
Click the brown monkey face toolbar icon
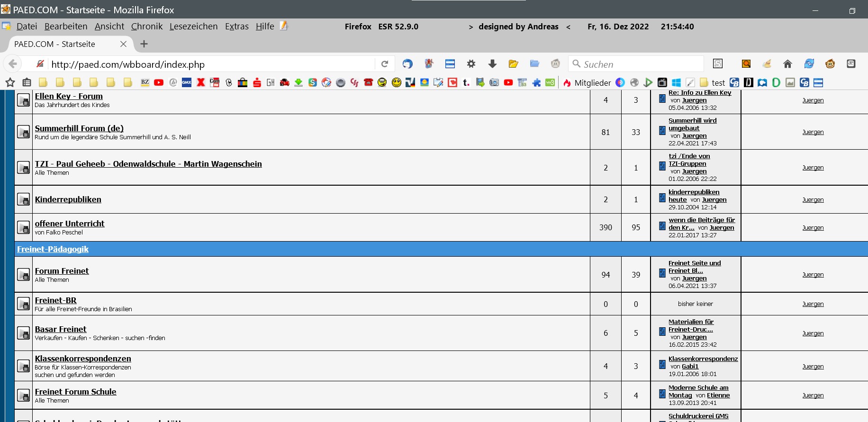point(830,64)
